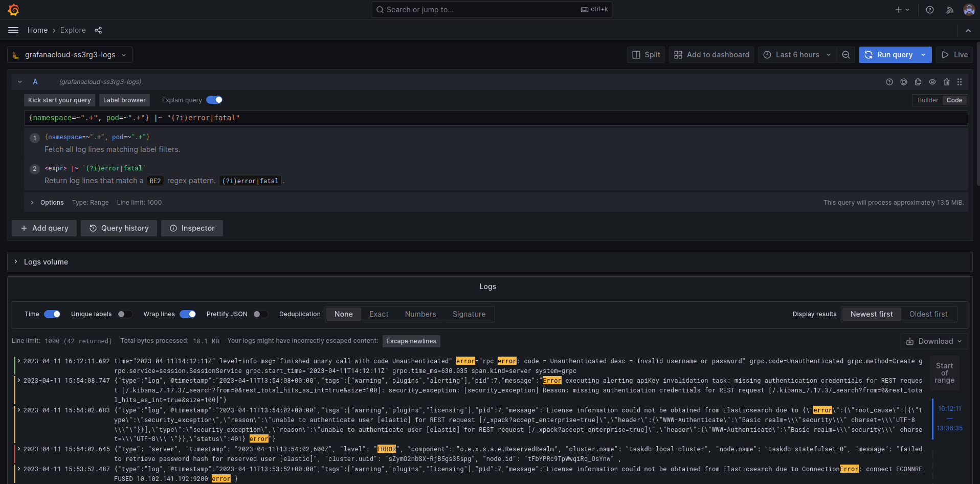This screenshot has height=484, width=980.
Task: Click the 'Line limit: 1000' option text
Action: coord(139,203)
